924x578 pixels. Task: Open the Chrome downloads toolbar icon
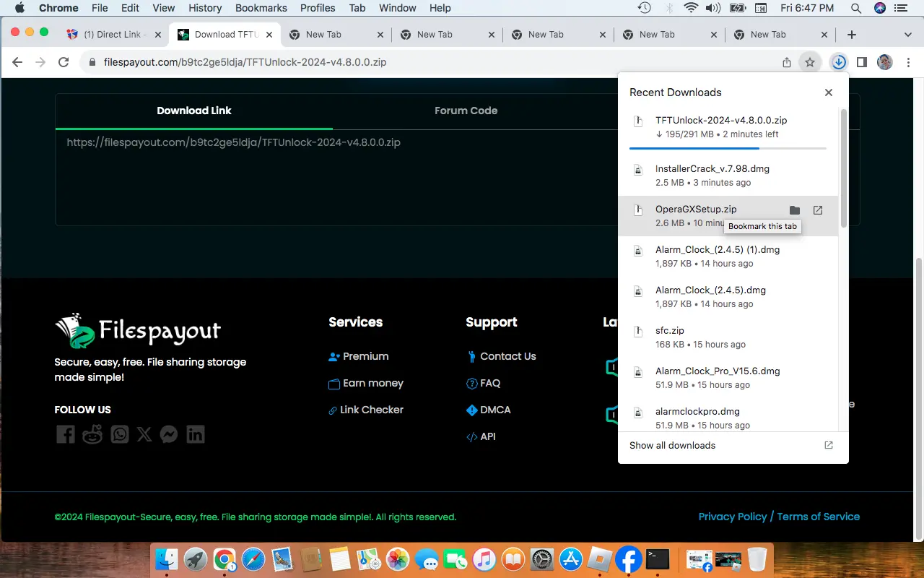point(838,62)
